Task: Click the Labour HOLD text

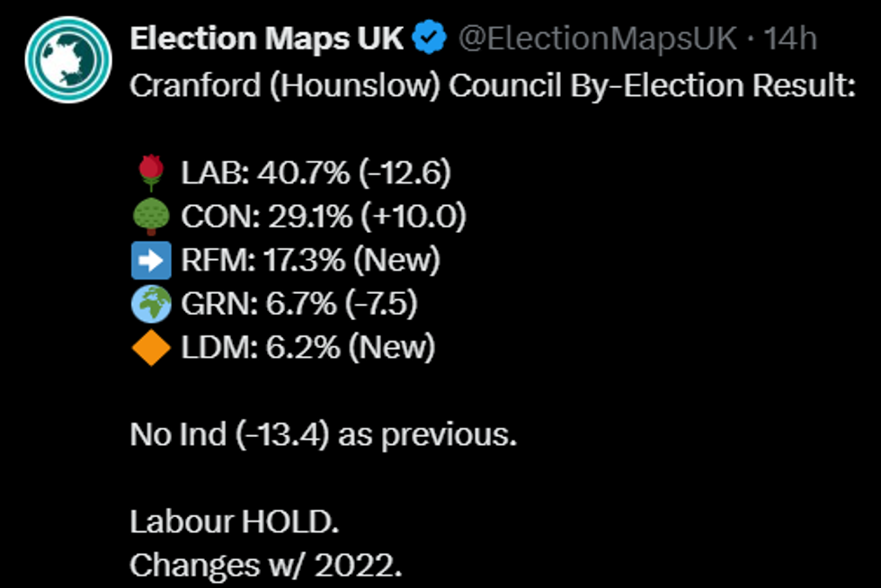Action: pos(235,521)
